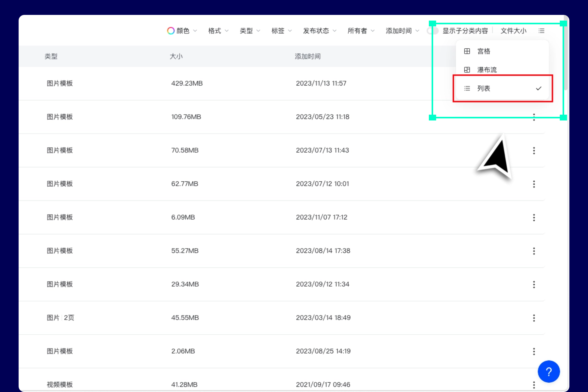Click the 29.34MB size cell
Screen dimensions: 588x392
tap(185, 284)
